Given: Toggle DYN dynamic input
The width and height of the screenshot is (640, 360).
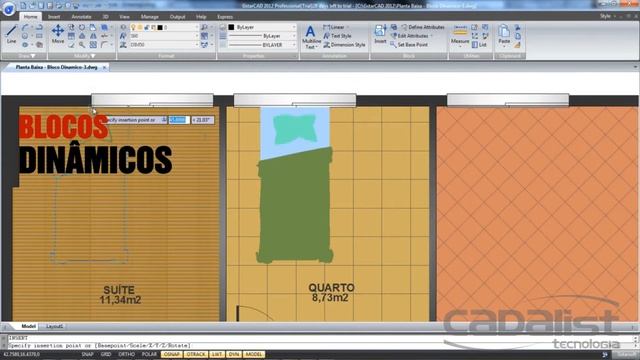Looking at the screenshot, I should (233, 354).
